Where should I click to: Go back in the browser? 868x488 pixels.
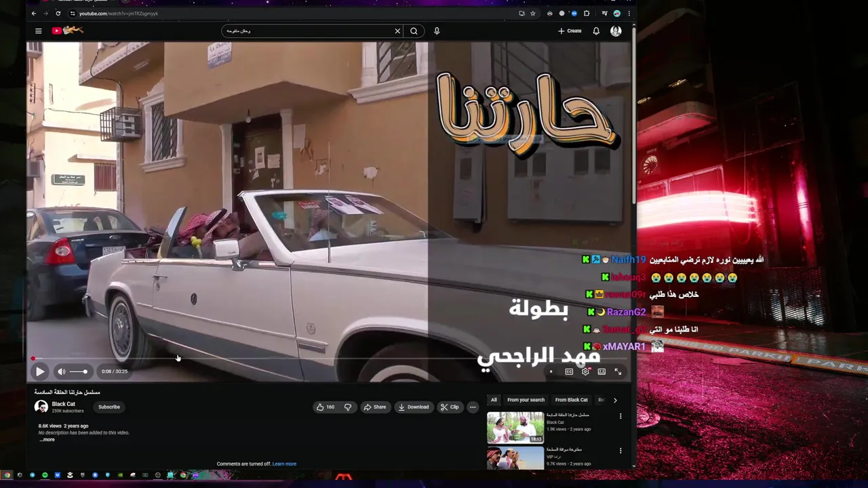34,14
